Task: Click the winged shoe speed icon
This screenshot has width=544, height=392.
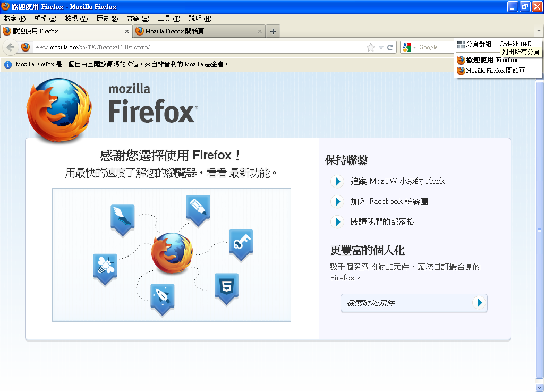Action: click(x=123, y=220)
